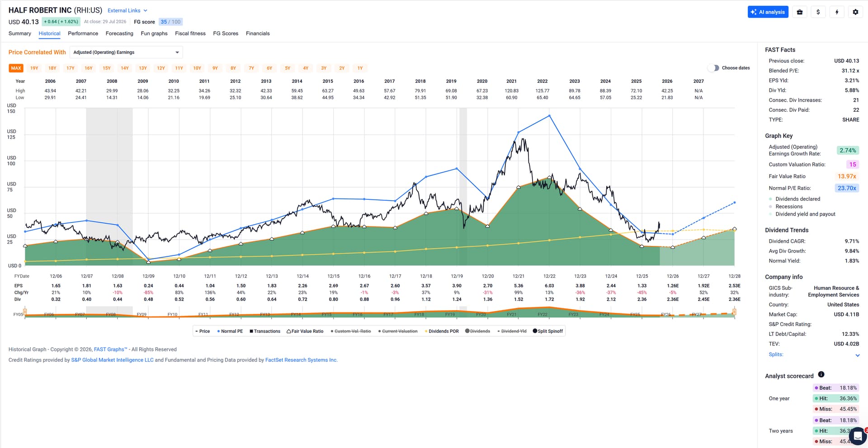
Task: Toggle Price series in chart legend
Action: 203,331
